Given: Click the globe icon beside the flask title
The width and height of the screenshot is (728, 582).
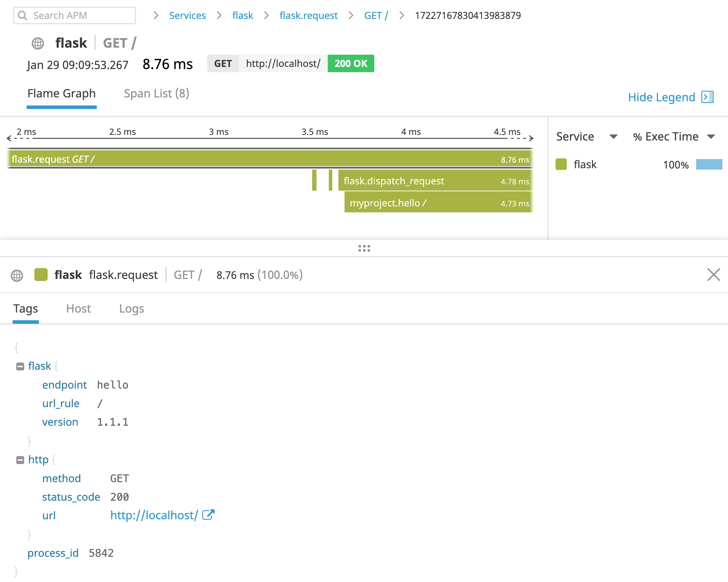Looking at the screenshot, I should coord(38,43).
